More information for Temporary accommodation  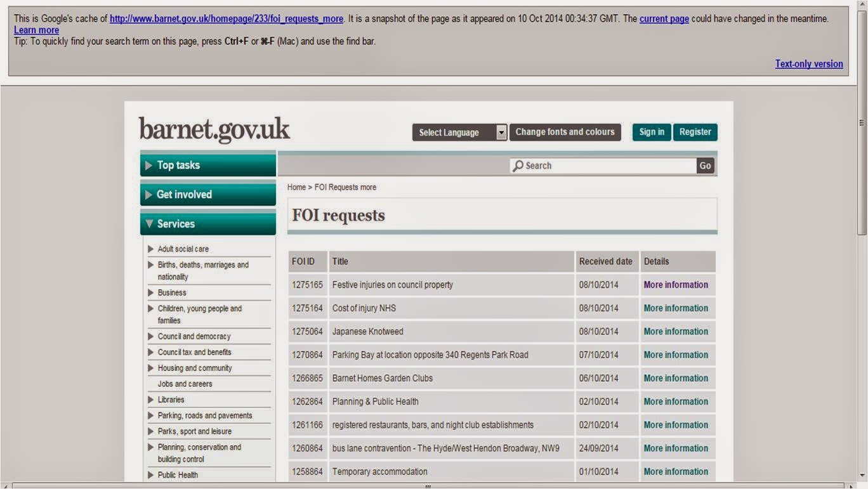click(676, 472)
